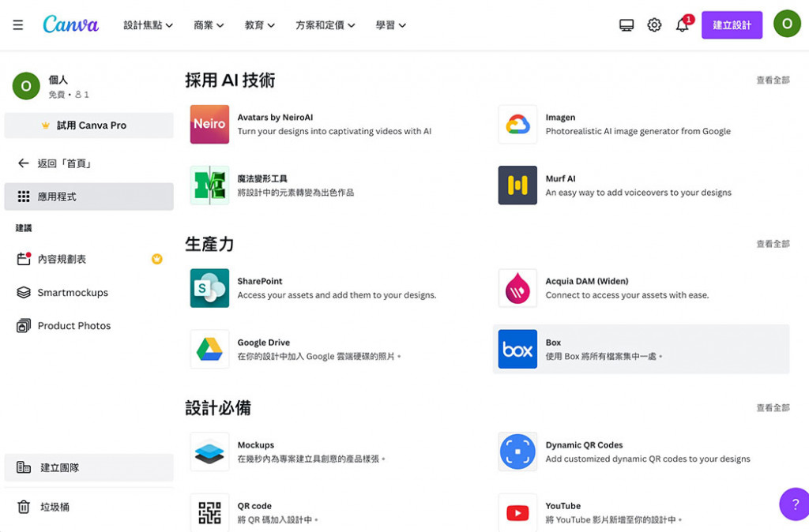Click the Smartmockups layers icon

tap(24, 292)
